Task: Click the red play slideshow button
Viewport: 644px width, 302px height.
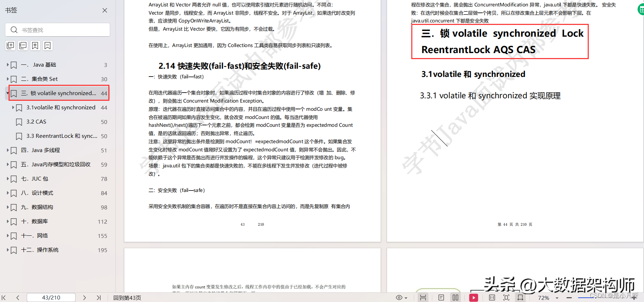Action: 474,298
